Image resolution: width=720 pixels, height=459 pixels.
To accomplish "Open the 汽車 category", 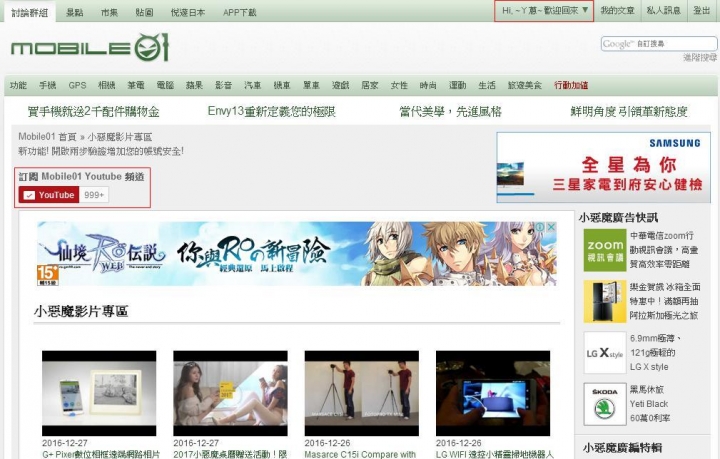I will click(253, 85).
